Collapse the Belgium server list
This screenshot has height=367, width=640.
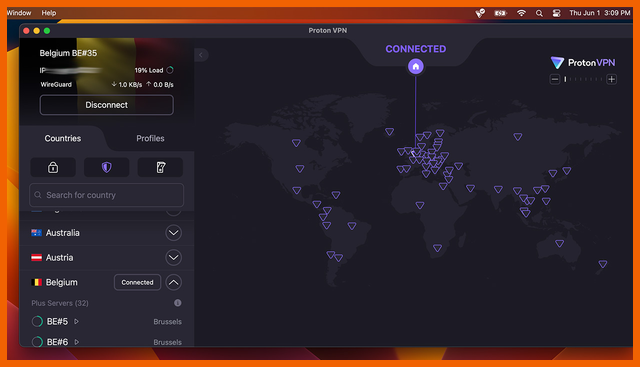(173, 282)
